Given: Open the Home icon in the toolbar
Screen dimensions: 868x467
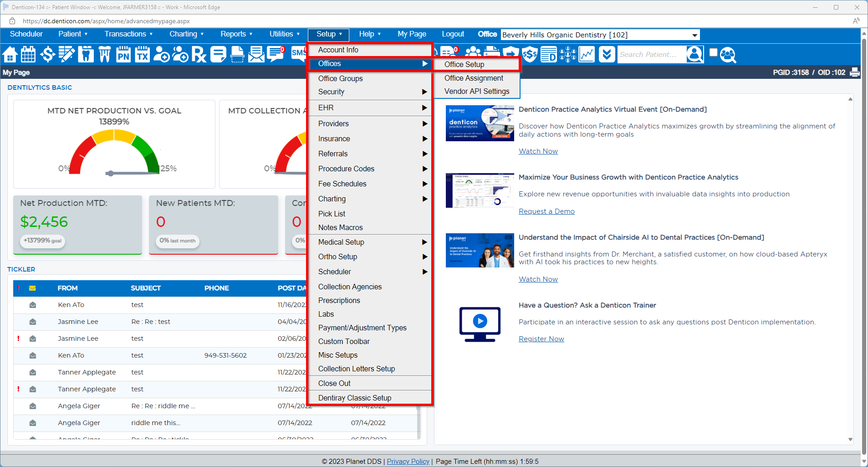Looking at the screenshot, I should [x=10, y=55].
